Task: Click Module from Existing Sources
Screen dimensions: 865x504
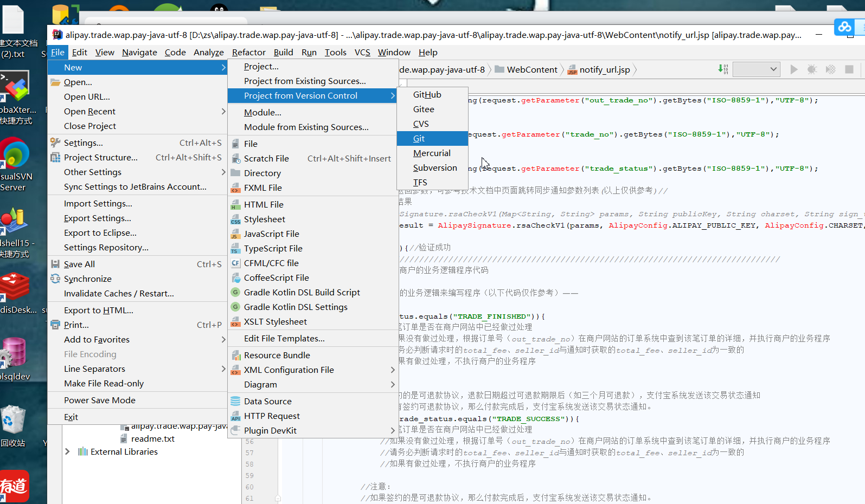Action: (313, 127)
